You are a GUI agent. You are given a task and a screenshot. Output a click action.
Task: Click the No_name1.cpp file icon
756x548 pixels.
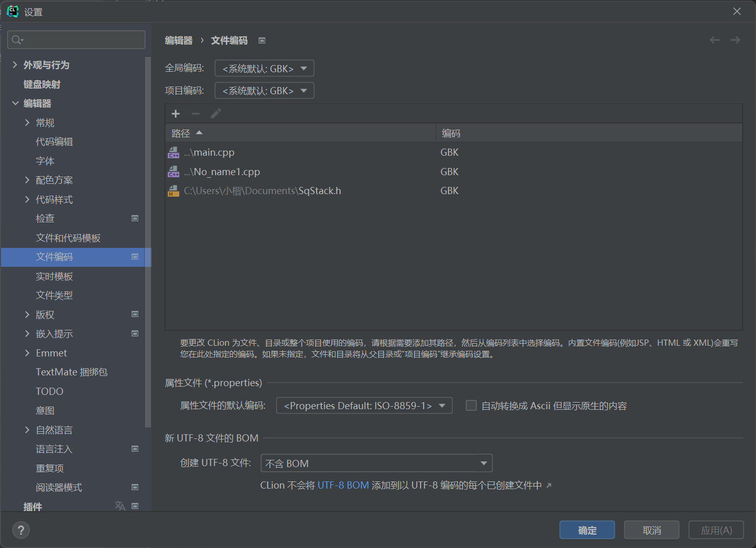click(x=174, y=172)
